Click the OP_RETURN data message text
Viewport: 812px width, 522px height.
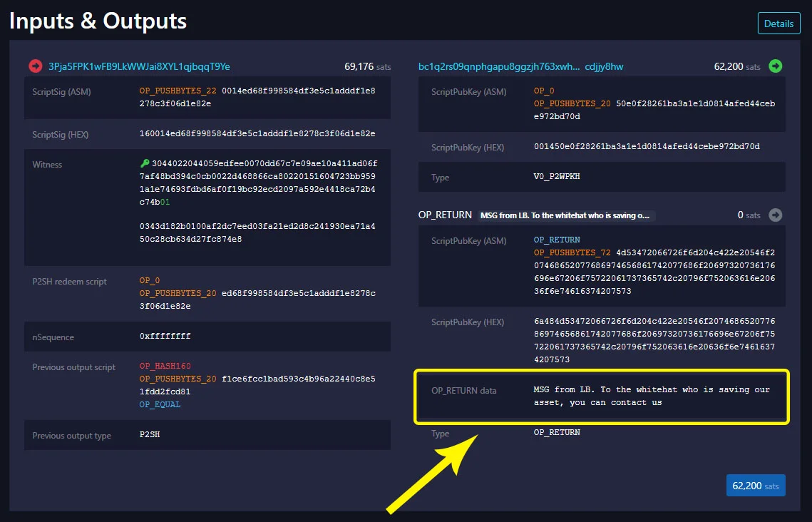[652, 396]
